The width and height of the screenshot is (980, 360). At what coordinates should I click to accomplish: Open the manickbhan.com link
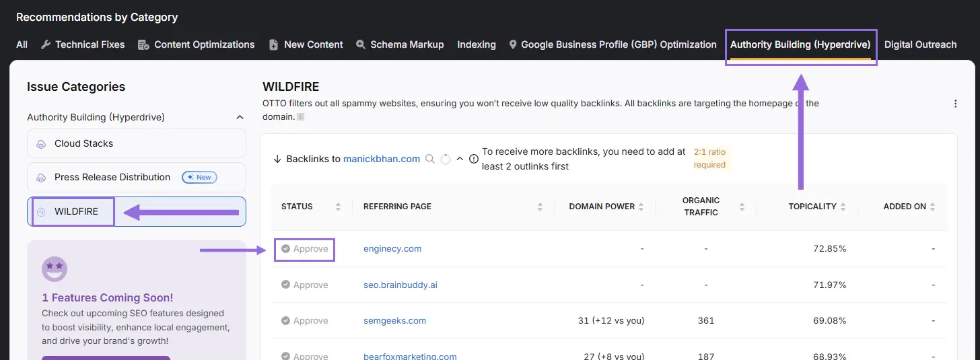(381, 159)
